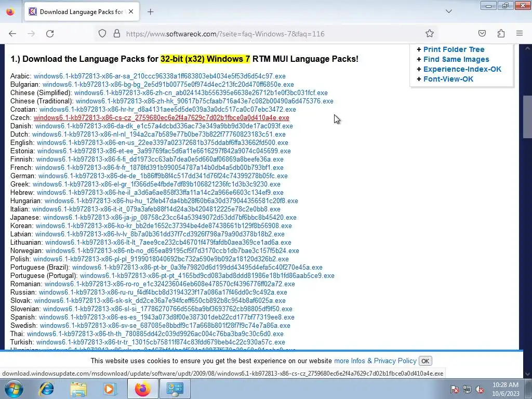Download the Greek el-gr language pack
The height and width of the screenshot is (399, 532).
(156, 184)
